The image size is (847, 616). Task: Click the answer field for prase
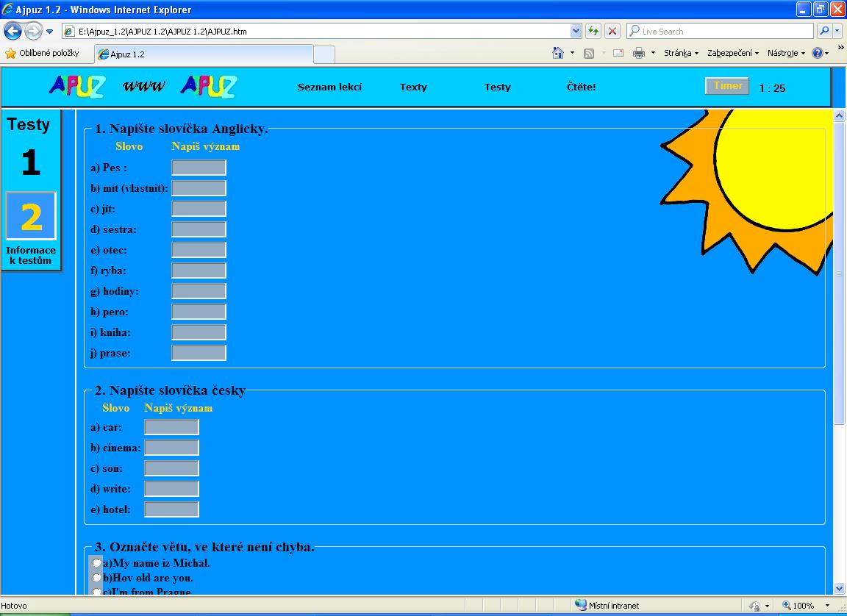click(199, 353)
